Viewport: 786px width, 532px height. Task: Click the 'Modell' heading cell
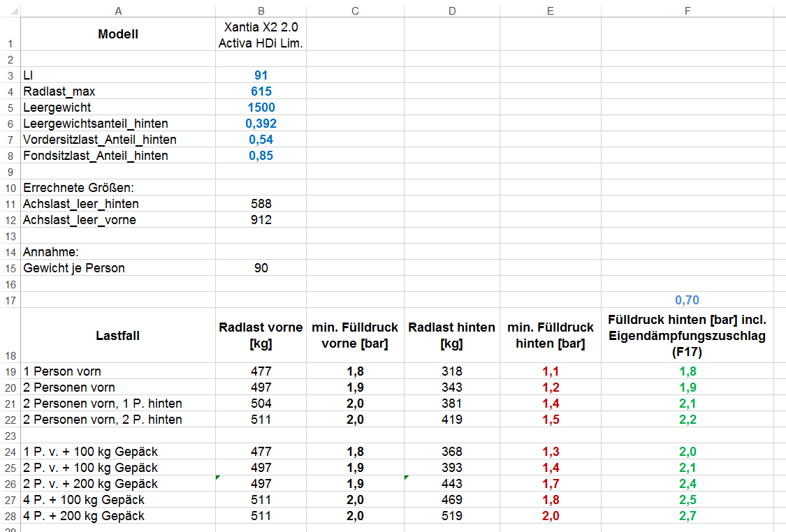pos(118,34)
